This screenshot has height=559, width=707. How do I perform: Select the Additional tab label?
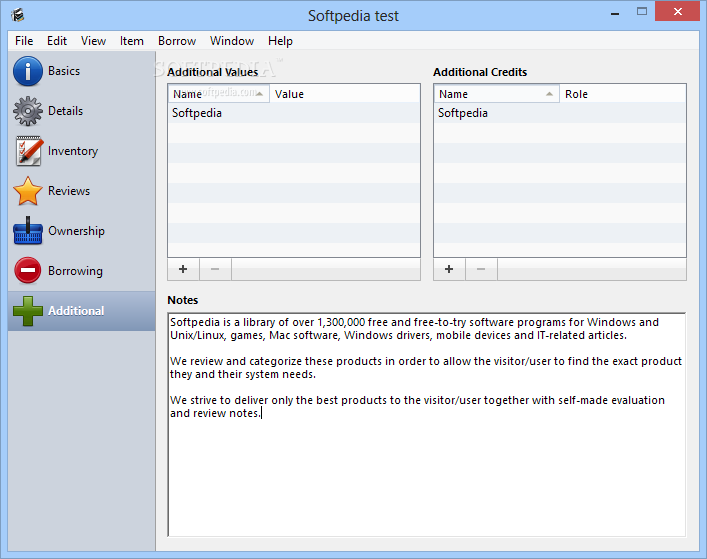point(76,311)
